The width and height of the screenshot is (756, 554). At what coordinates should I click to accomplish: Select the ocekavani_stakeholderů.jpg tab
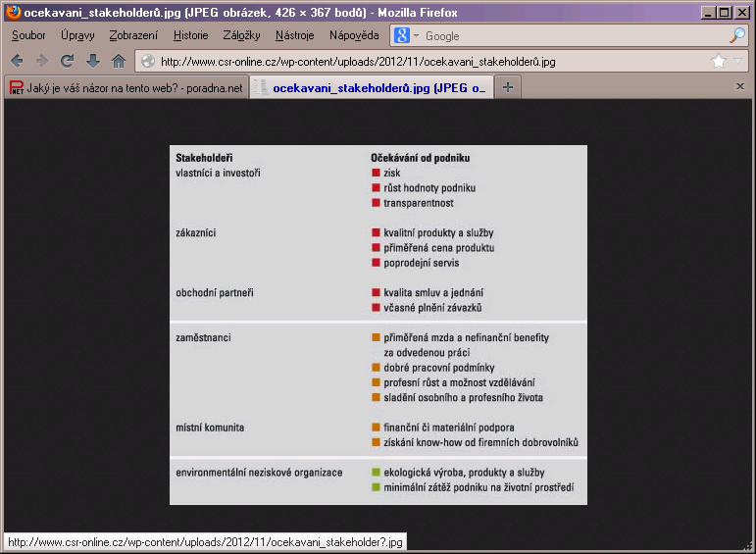[x=372, y=87]
